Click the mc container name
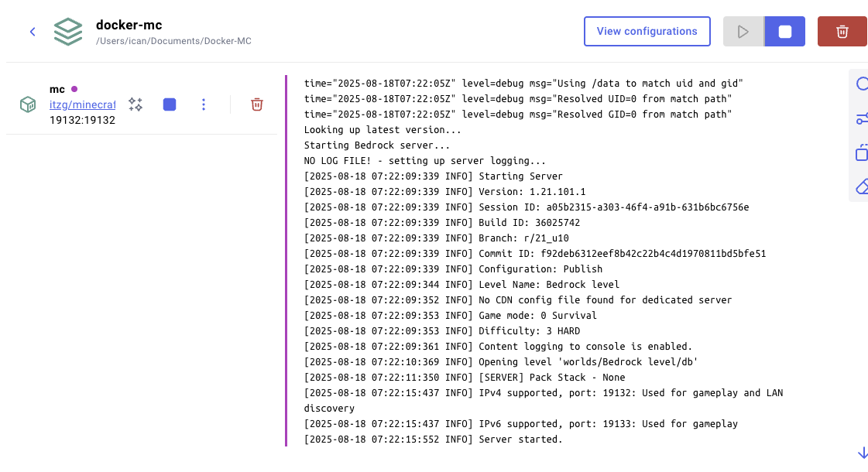Screen dimensions: 868x472 click(57, 89)
